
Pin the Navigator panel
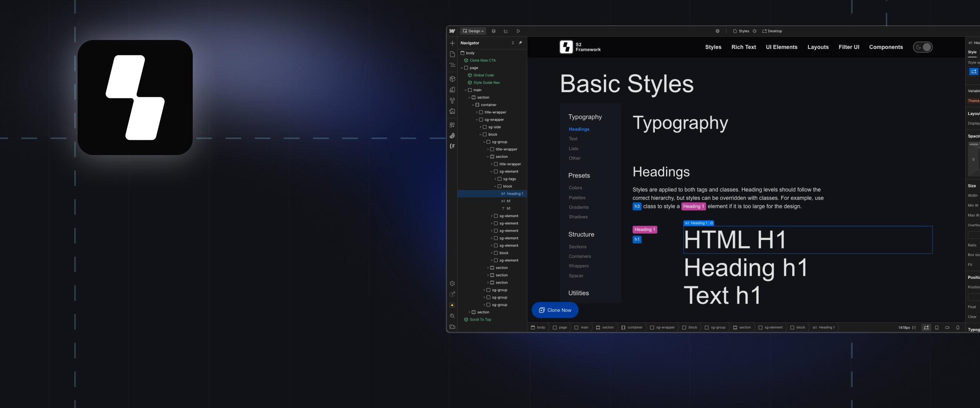pyautogui.click(x=520, y=43)
